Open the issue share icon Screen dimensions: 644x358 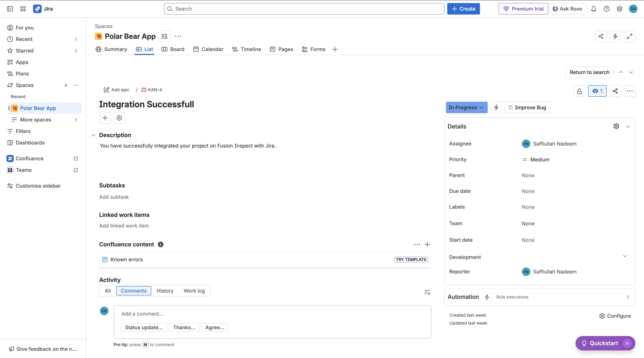tap(615, 91)
